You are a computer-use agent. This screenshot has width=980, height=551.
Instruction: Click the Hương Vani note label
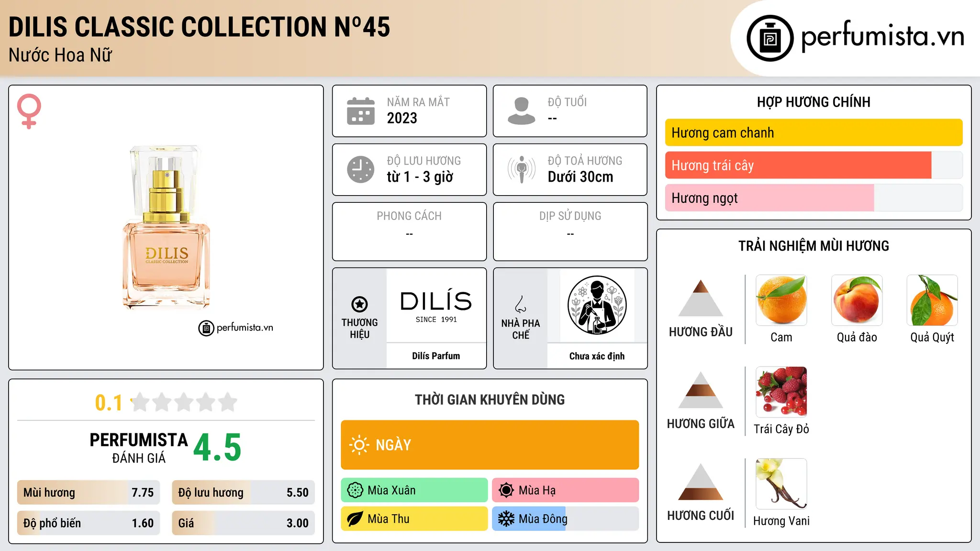pyautogui.click(x=781, y=521)
